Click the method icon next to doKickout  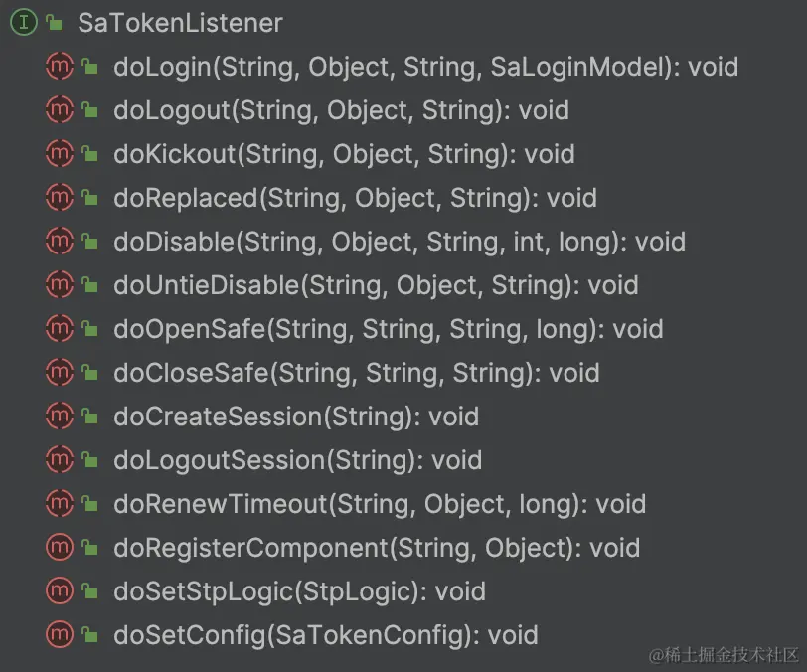pyautogui.click(x=60, y=154)
